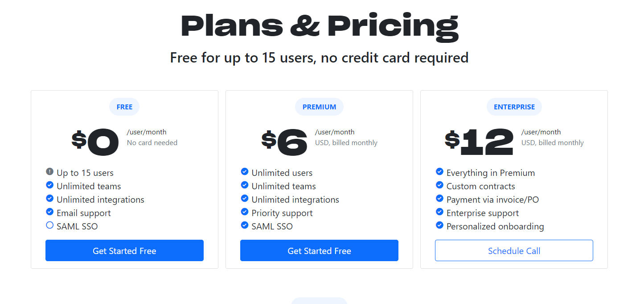Click the checkmark beside Custom contracts

coord(439,185)
